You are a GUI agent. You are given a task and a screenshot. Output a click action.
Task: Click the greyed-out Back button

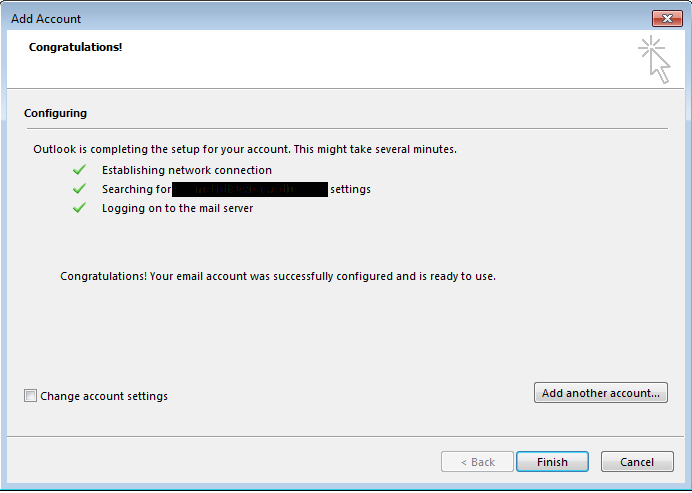click(x=477, y=462)
